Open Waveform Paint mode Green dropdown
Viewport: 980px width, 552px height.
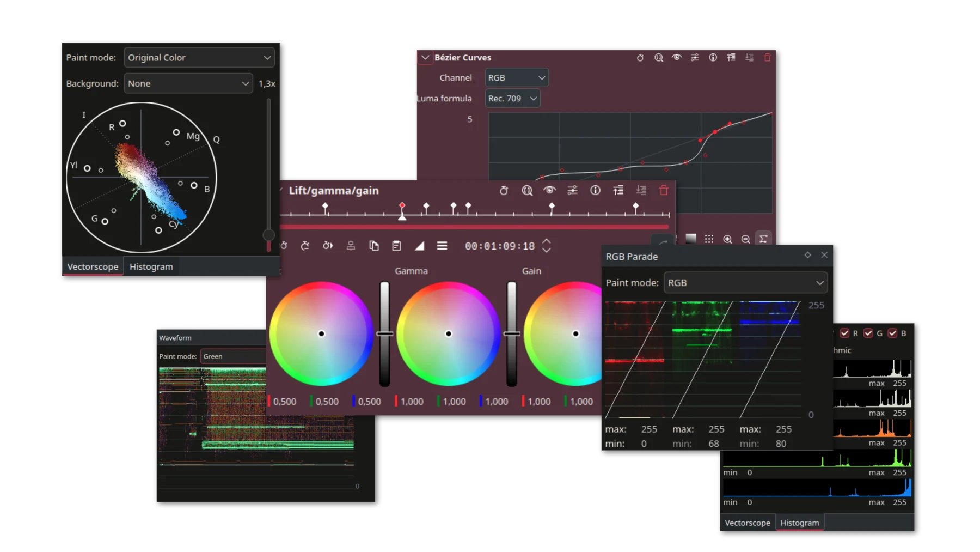(x=234, y=356)
